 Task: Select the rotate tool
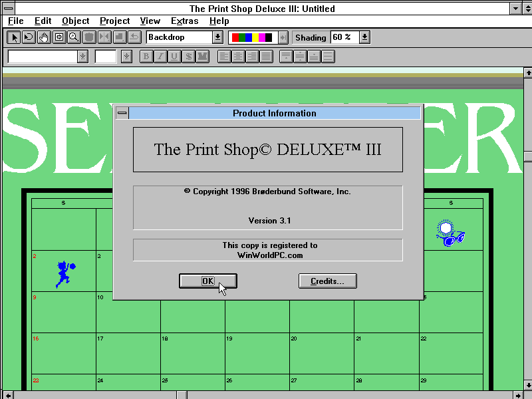(28, 37)
